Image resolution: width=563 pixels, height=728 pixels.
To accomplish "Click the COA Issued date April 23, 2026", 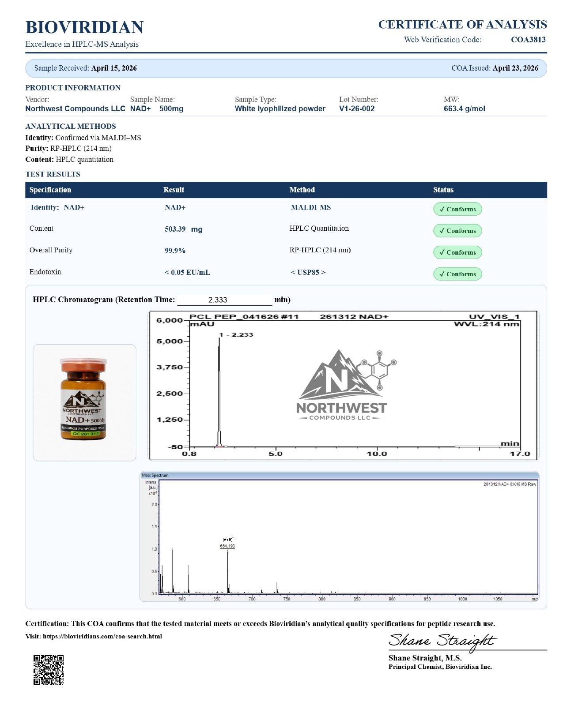I will click(515, 68).
